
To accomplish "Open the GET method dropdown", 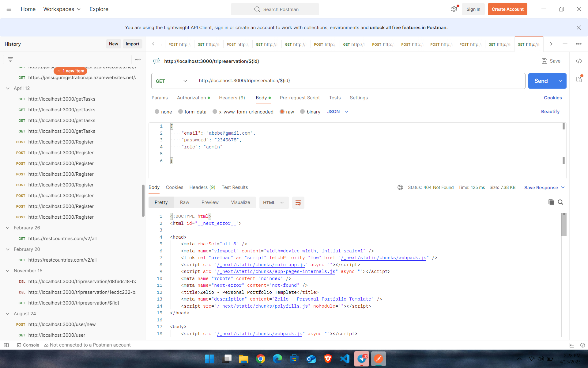I will pyautogui.click(x=171, y=81).
